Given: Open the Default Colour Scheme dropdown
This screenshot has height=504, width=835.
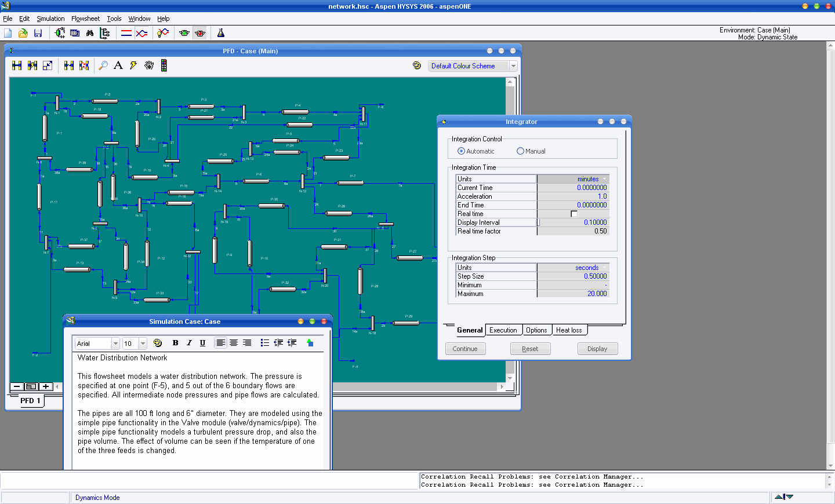Looking at the screenshot, I should pos(513,66).
